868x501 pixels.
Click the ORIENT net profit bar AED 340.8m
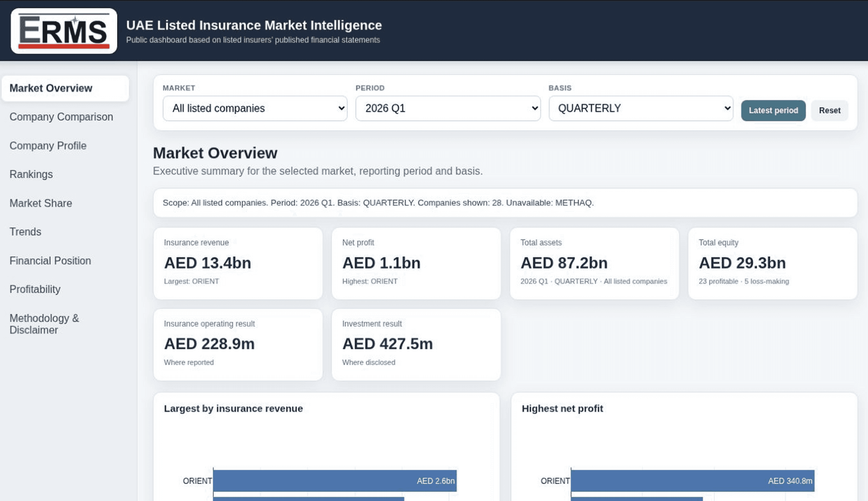692,481
